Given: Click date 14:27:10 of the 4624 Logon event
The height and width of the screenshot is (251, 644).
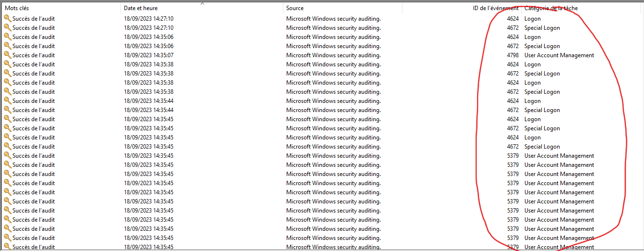Looking at the screenshot, I should [148, 19].
